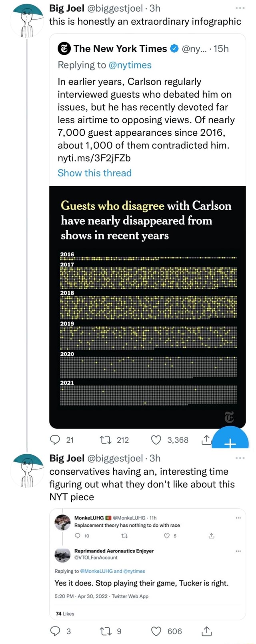Open the @nytimes mention in Replying to

pyautogui.click(x=130, y=65)
